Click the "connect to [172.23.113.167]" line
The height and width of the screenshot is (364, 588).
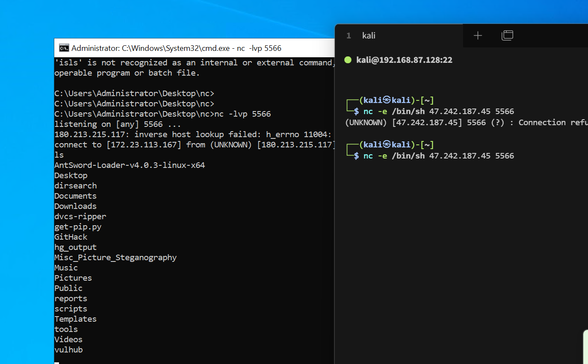point(194,145)
